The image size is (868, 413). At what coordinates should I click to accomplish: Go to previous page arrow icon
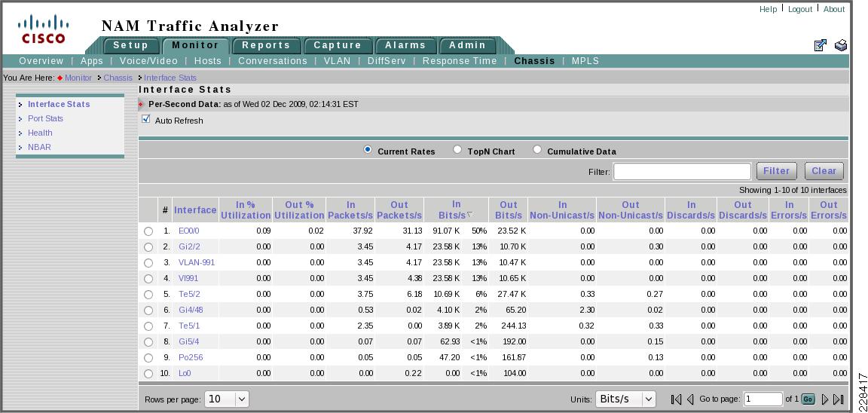pyautogui.click(x=690, y=399)
